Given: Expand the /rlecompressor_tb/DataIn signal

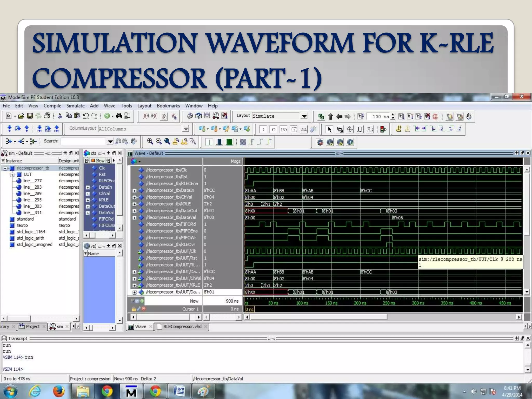Looking at the screenshot, I should tap(134, 190).
